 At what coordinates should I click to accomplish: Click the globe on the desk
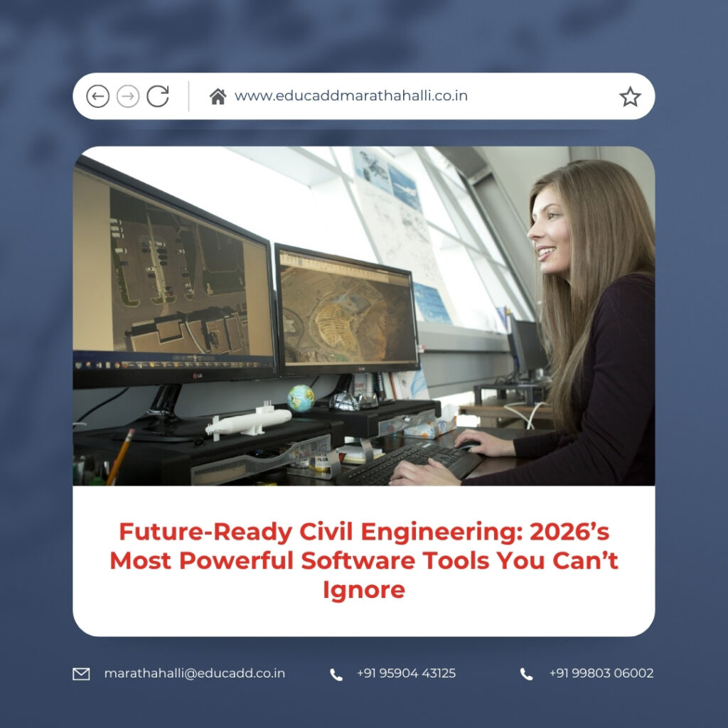tap(301, 400)
